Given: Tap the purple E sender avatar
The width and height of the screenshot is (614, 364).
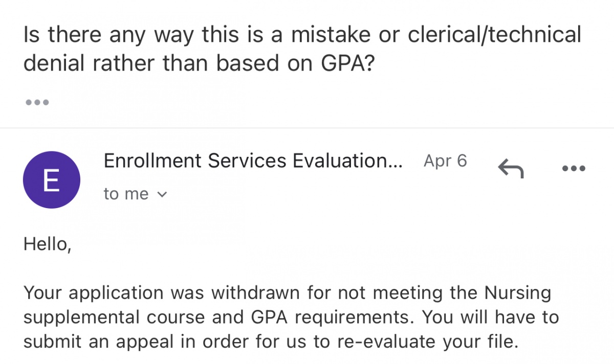Looking at the screenshot, I should [52, 179].
